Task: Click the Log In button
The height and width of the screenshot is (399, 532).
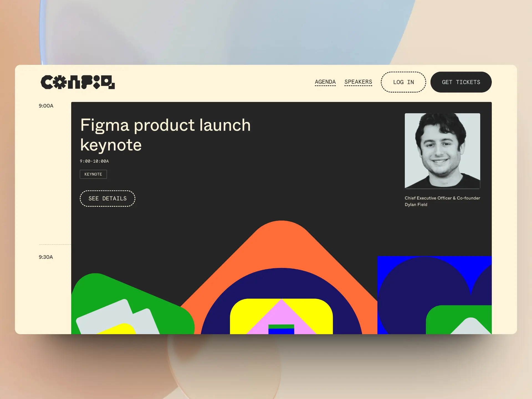Action: [403, 82]
